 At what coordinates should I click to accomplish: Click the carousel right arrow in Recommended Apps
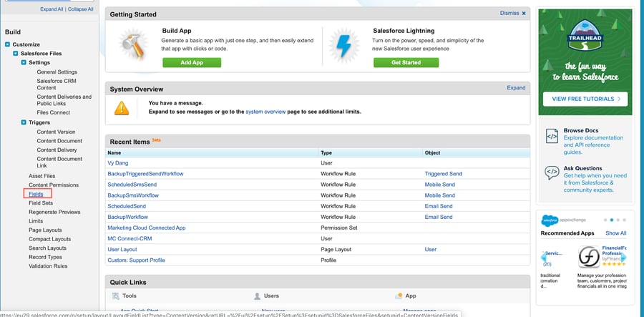click(x=623, y=258)
